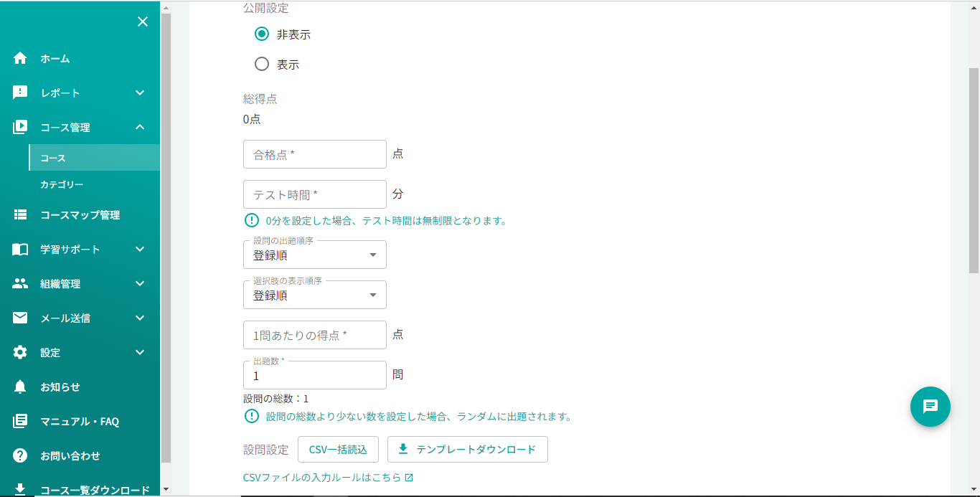
Task: Click the info icon beside 設問の総数より少ない note
Action: click(x=251, y=416)
